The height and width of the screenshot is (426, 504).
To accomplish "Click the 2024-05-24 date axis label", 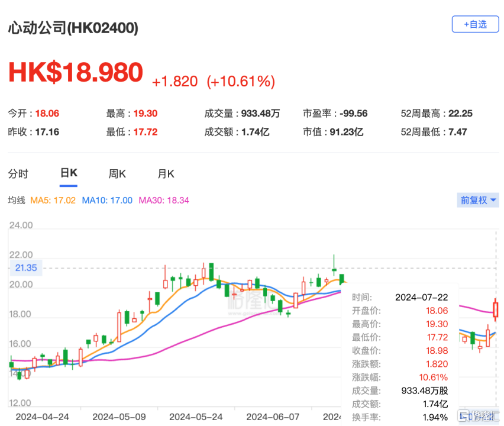I will [x=196, y=417].
